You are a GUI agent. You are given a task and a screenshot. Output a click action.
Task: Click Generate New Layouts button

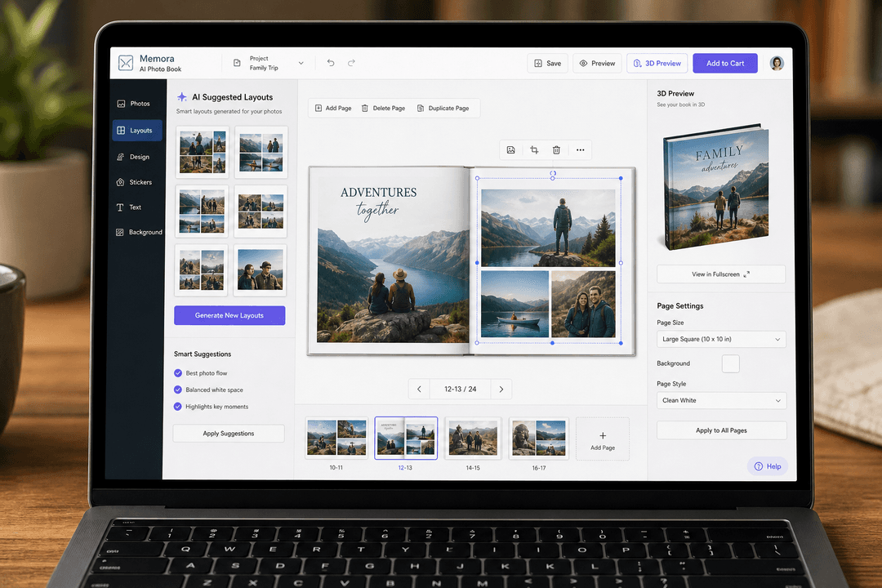(x=229, y=316)
